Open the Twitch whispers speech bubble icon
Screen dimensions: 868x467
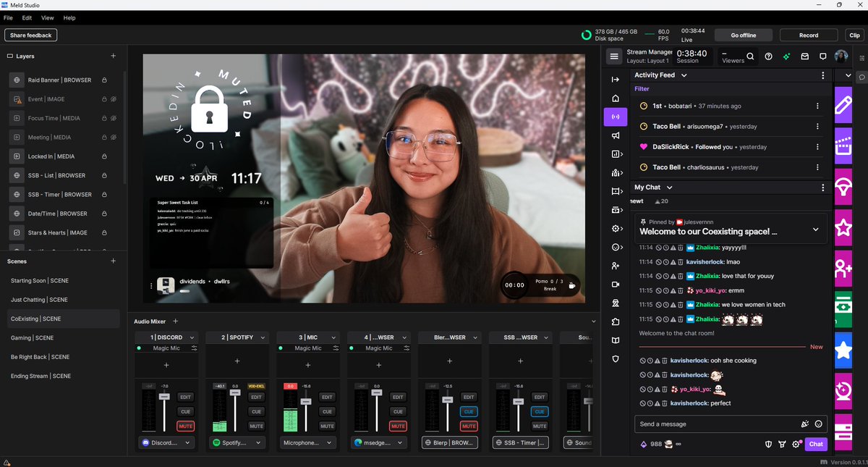[x=822, y=56]
